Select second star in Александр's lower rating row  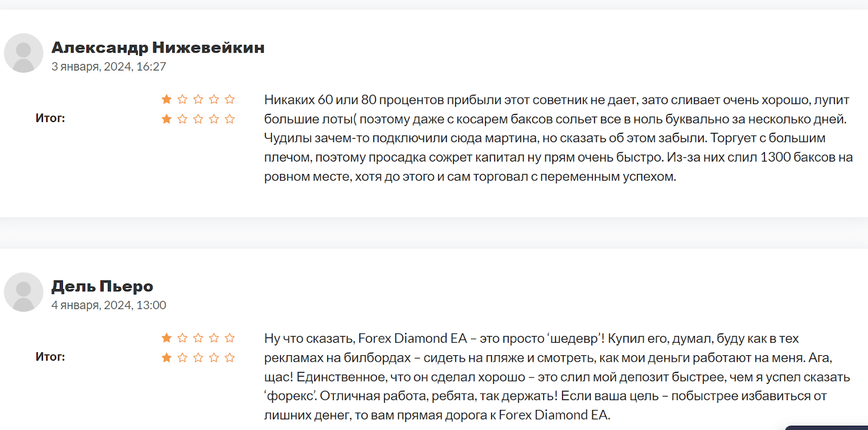pyautogui.click(x=182, y=119)
